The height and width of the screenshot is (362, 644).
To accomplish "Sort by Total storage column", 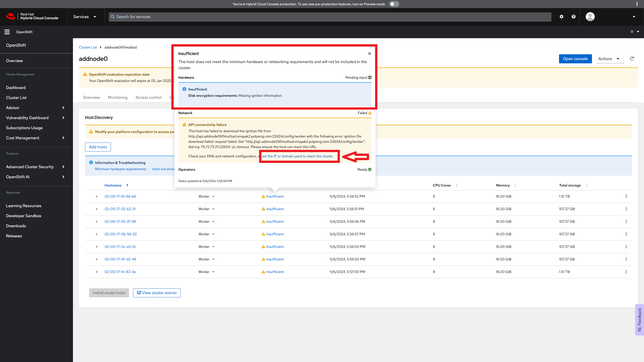I will [x=573, y=185].
